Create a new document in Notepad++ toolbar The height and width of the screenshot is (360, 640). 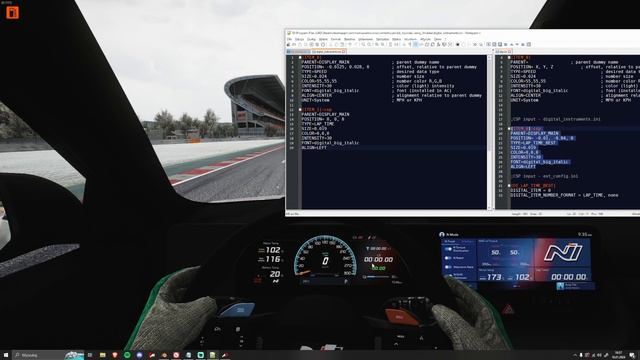[x=289, y=44]
